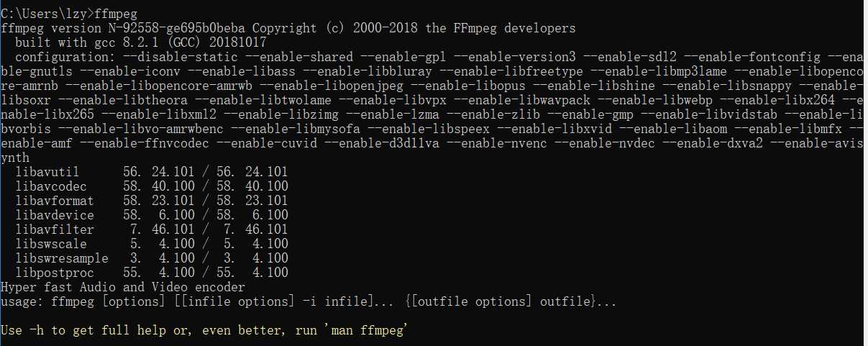Image resolution: width=868 pixels, height=346 pixels.
Task: Click the libavdevice version row
Action: 152,214
